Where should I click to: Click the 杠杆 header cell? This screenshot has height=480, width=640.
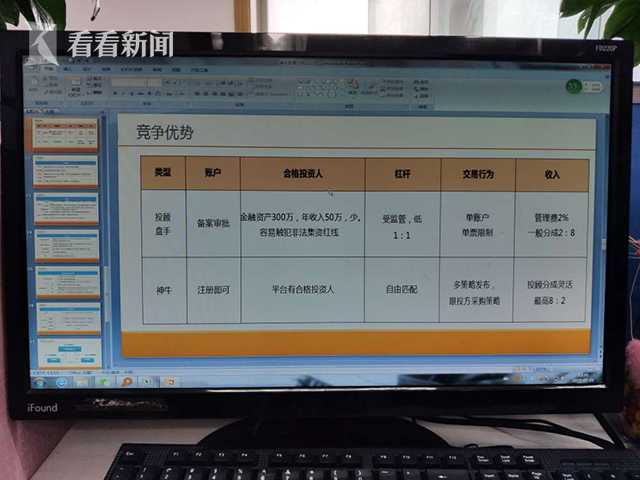pyautogui.click(x=402, y=175)
